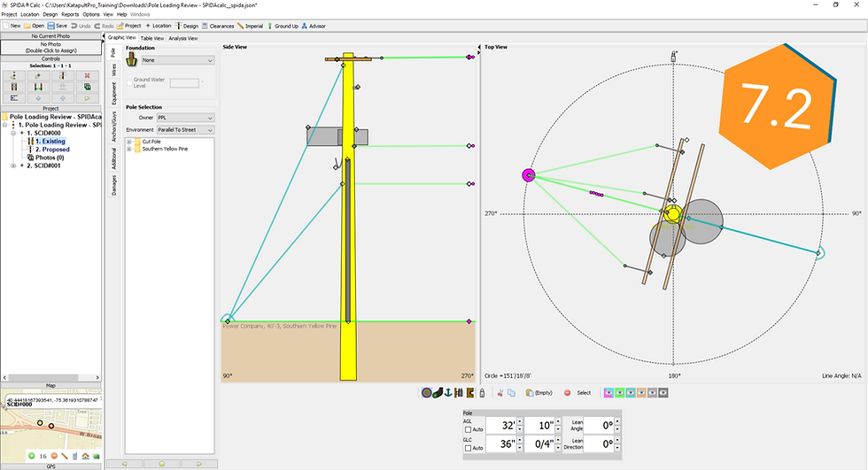This screenshot has width=868, height=470.
Task: Click the Save toolbar button
Action: pyautogui.click(x=58, y=26)
